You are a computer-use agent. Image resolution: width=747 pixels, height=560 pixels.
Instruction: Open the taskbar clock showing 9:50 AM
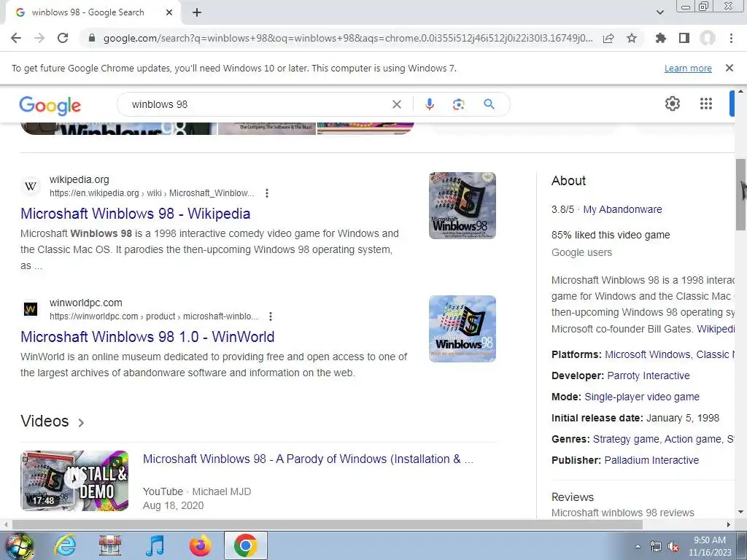[709, 546]
